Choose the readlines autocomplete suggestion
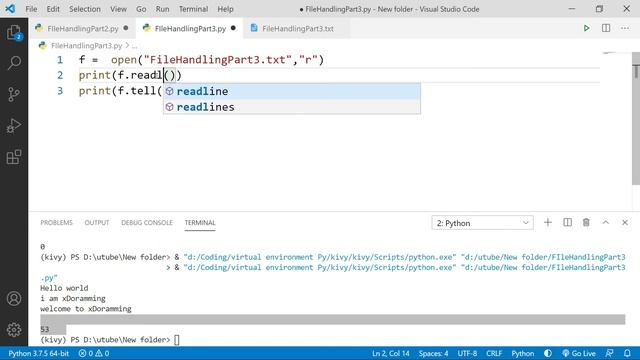 (291, 107)
